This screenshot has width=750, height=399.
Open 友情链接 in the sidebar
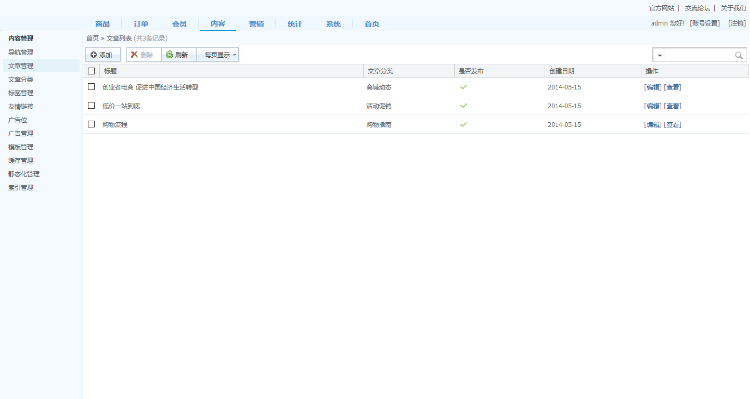point(21,106)
